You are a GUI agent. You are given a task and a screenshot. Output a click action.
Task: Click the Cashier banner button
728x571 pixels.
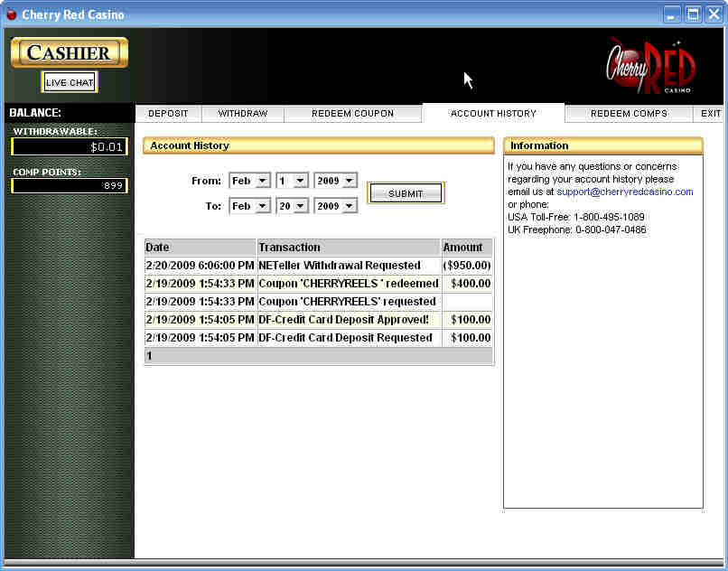pyautogui.click(x=70, y=52)
